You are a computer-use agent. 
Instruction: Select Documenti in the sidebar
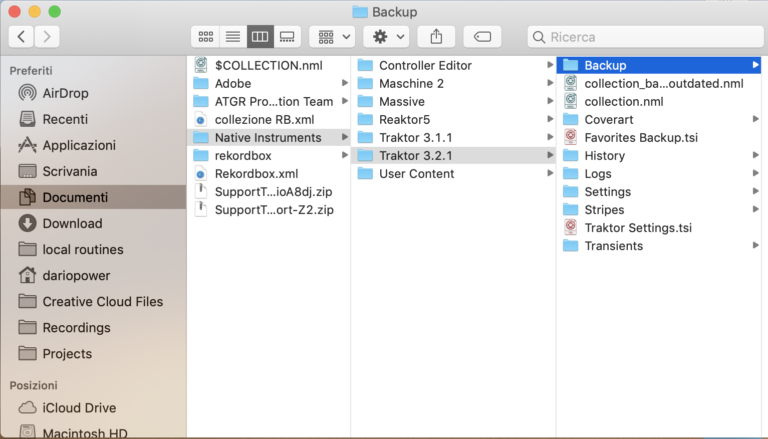coord(93,197)
